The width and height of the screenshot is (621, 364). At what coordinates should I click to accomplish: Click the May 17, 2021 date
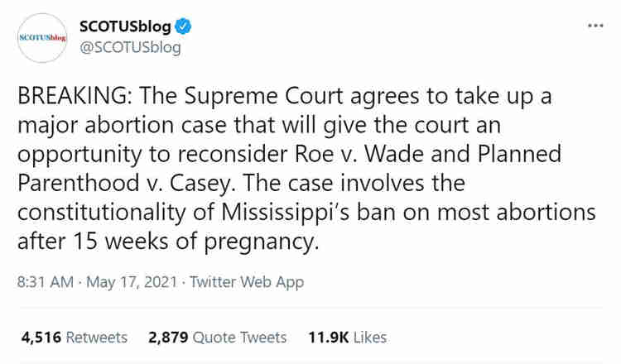[x=129, y=282]
